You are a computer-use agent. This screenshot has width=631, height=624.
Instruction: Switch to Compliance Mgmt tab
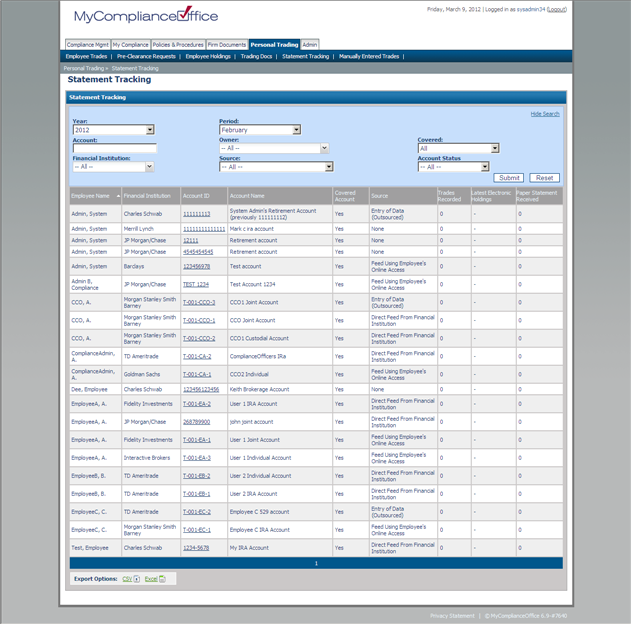88,45
